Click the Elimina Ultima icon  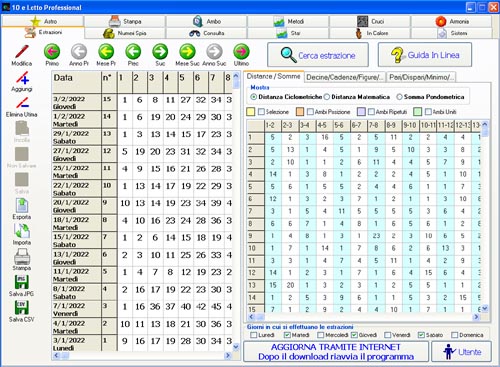coord(22,103)
